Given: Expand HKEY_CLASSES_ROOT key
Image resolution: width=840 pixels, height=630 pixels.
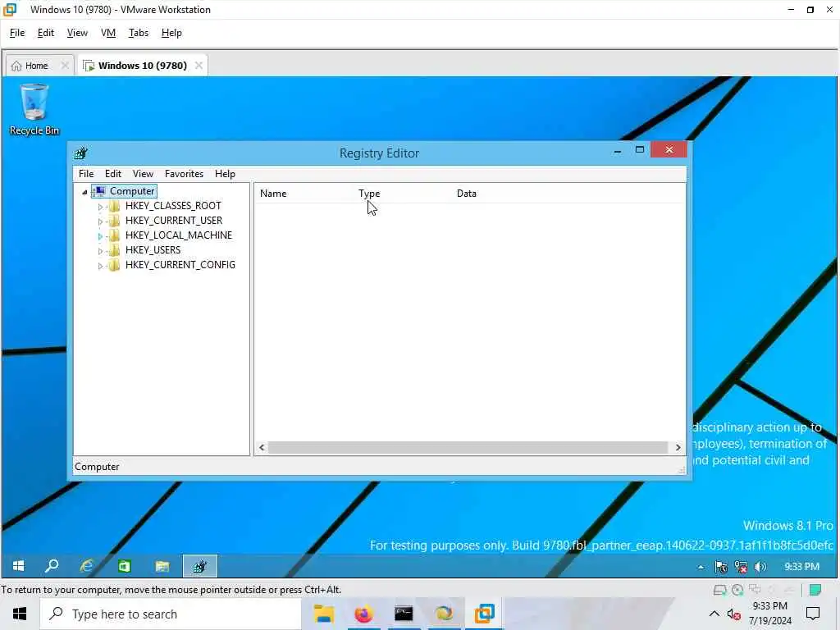Looking at the screenshot, I should [100, 206].
